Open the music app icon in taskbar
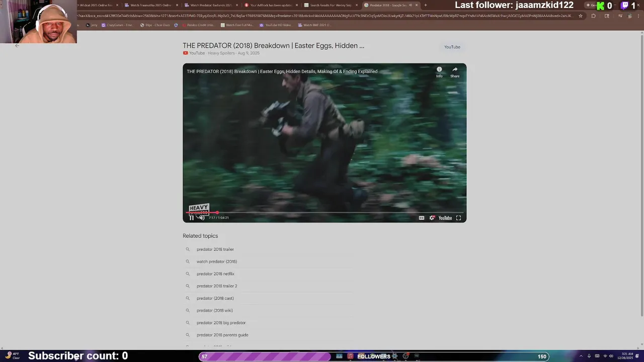This screenshot has width=644, height=362. (x=351, y=356)
